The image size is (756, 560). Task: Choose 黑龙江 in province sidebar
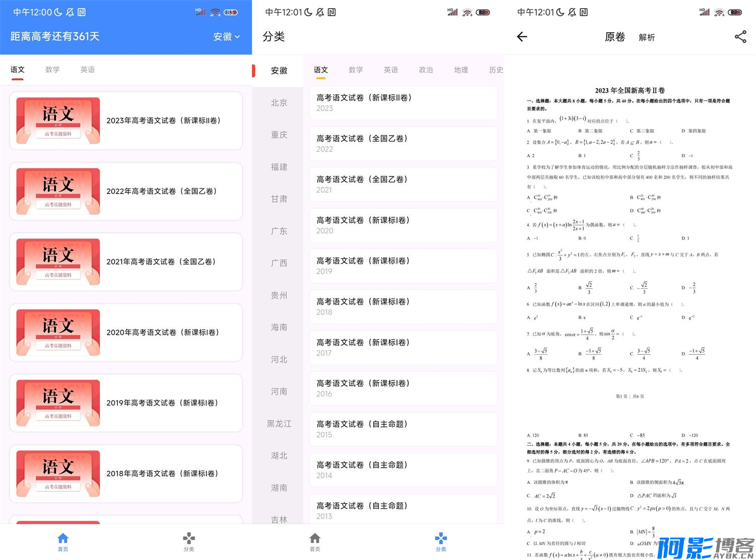(279, 424)
